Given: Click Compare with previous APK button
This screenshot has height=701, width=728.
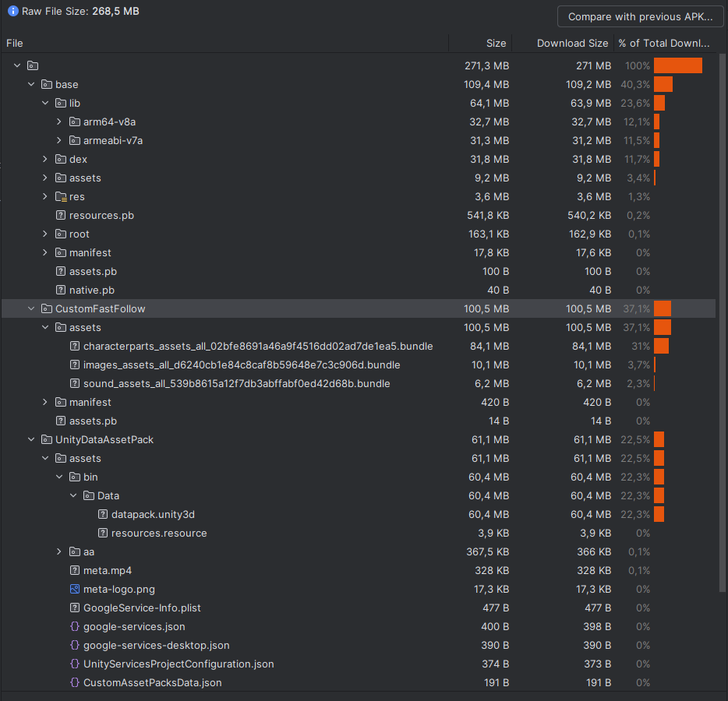Looking at the screenshot, I should tap(639, 16).
